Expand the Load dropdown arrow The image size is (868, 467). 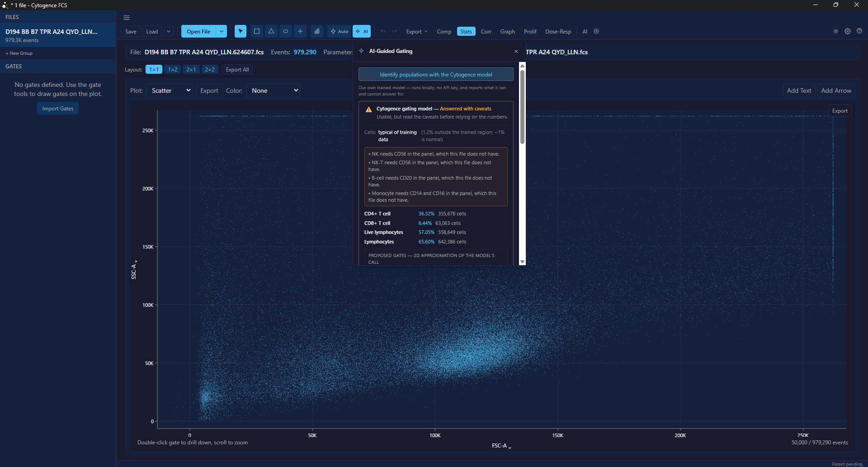(x=169, y=31)
